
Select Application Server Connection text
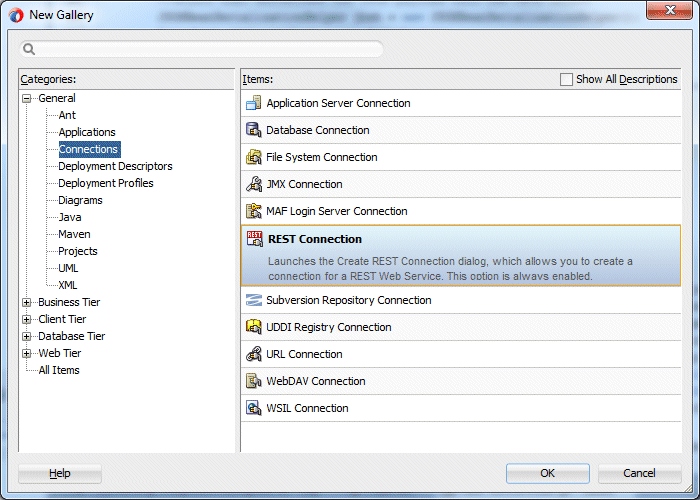pyautogui.click(x=338, y=103)
